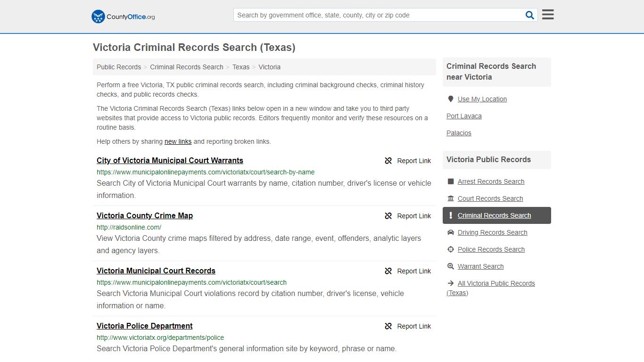The image size is (644, 362).
Task: Click the Driving Records car icon
Action: (x=451, y=232)
